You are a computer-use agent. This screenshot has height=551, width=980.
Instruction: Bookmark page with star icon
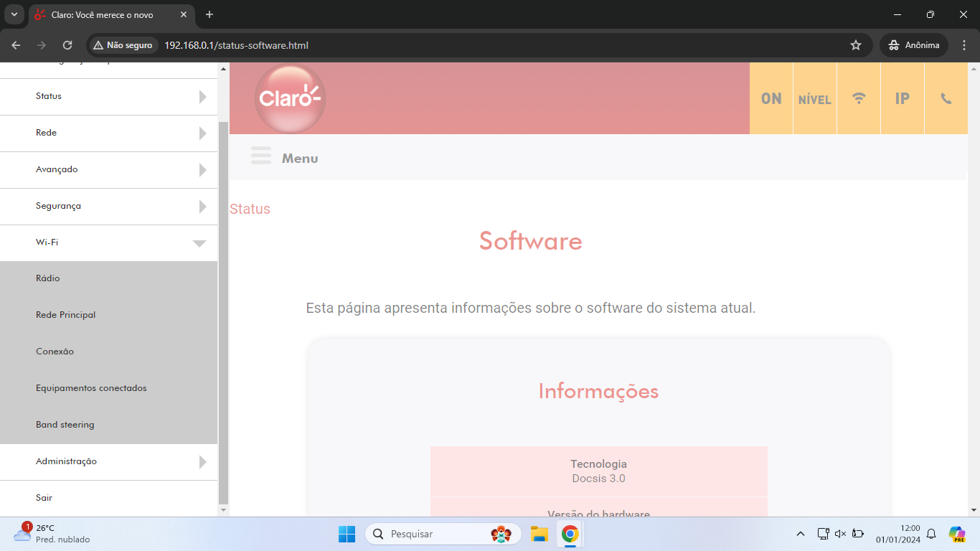coord(856,45)
